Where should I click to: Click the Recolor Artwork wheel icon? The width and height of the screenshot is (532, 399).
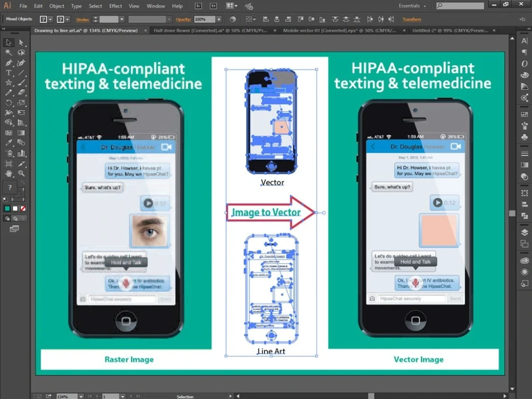coord(233,19)
